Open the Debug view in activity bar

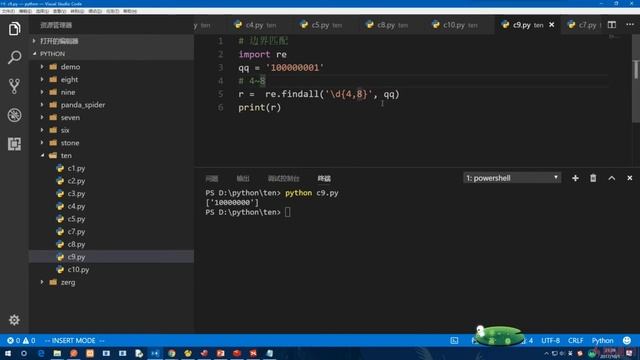pyautogui.click(x=14, y=115)
